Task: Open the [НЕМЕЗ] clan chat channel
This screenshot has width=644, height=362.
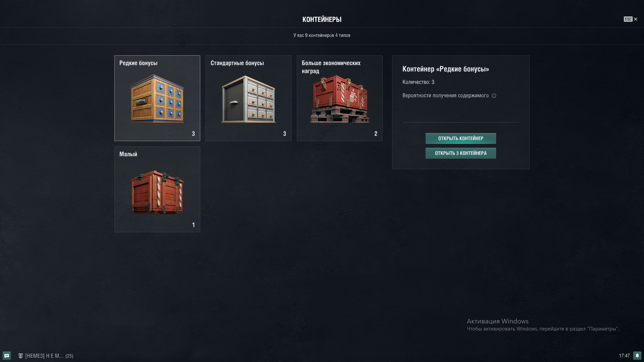Action: pos(44,356)
